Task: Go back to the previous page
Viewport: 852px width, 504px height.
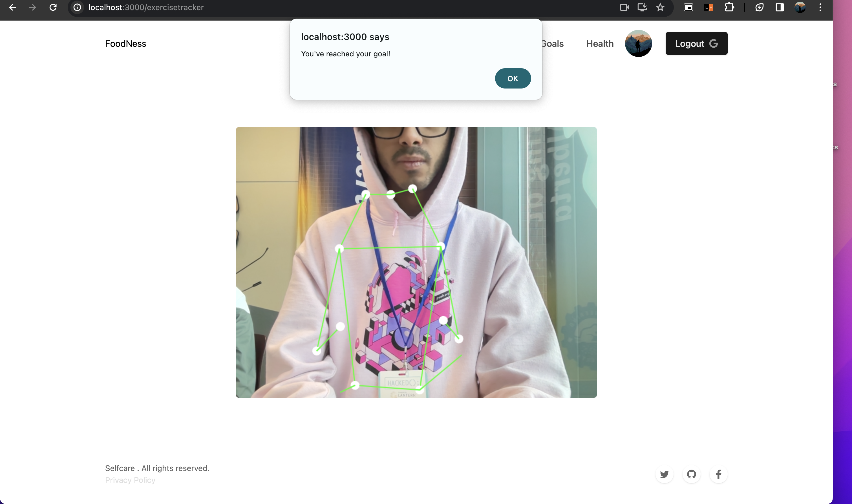Action: point(13,7)
